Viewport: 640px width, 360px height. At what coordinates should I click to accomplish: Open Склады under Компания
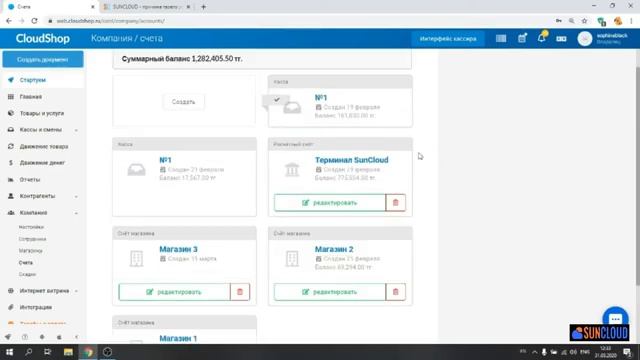tap(27, 274)
